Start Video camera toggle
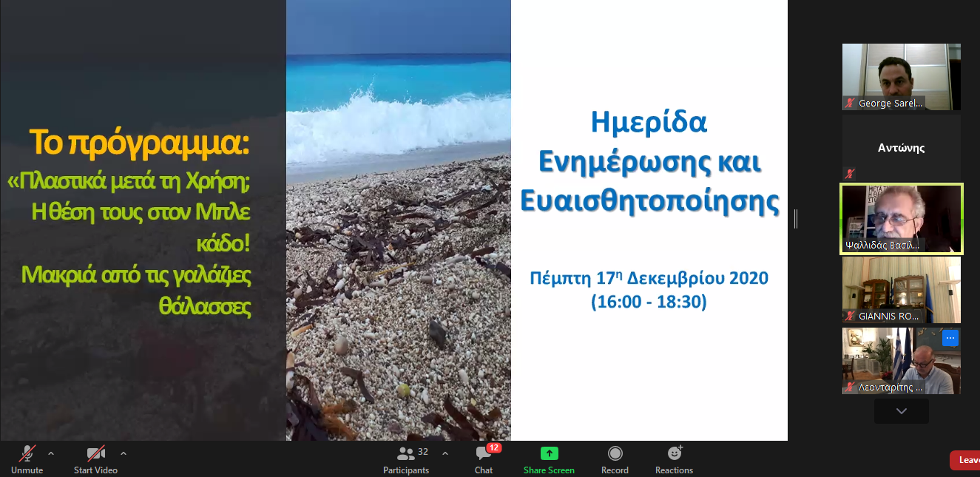Screen dimensions: 980x477 click(95, 458)
